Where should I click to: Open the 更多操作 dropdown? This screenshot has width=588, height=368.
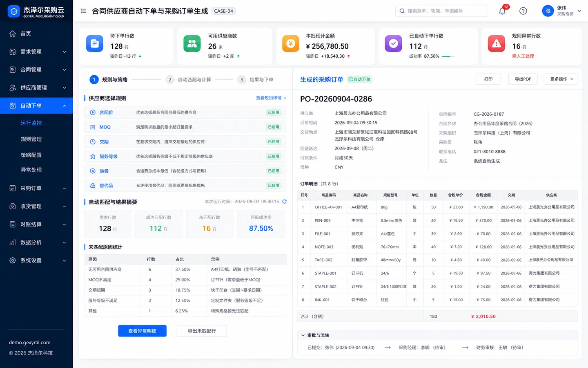pyautogui.click(x=561, y=79)
